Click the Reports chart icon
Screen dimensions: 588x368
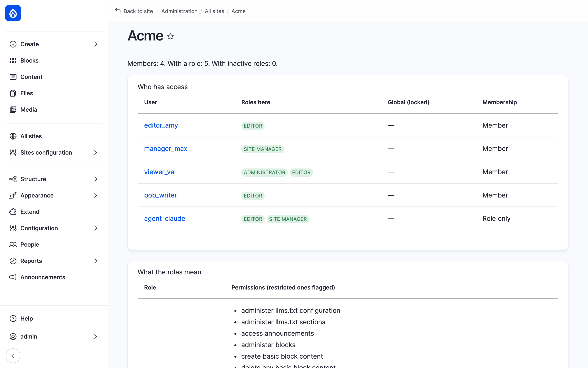point(13,261)
